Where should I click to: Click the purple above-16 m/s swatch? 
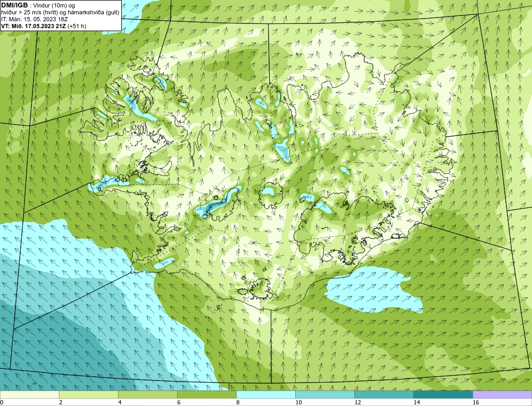coord(502,394)
